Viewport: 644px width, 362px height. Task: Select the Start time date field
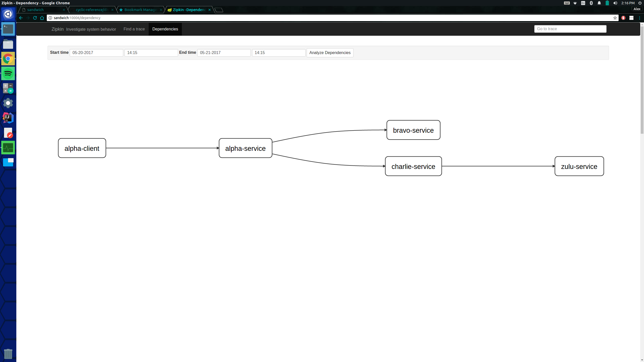tap(96, 53)
